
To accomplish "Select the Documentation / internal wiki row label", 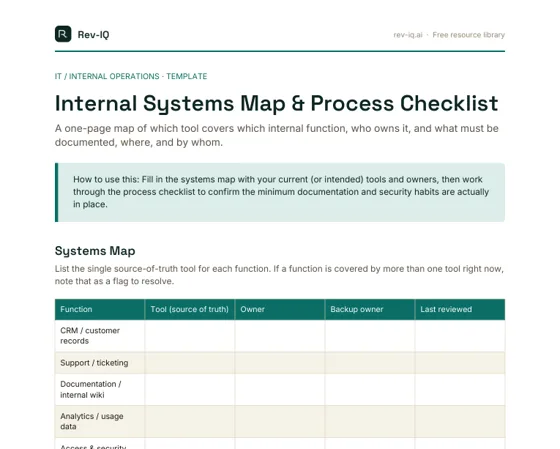I will (91, 389).
